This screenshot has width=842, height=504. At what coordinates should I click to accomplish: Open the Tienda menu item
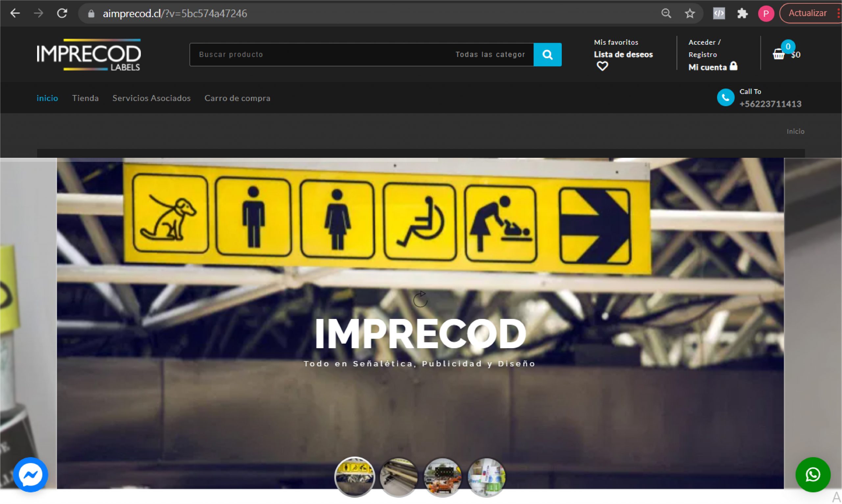85,98
